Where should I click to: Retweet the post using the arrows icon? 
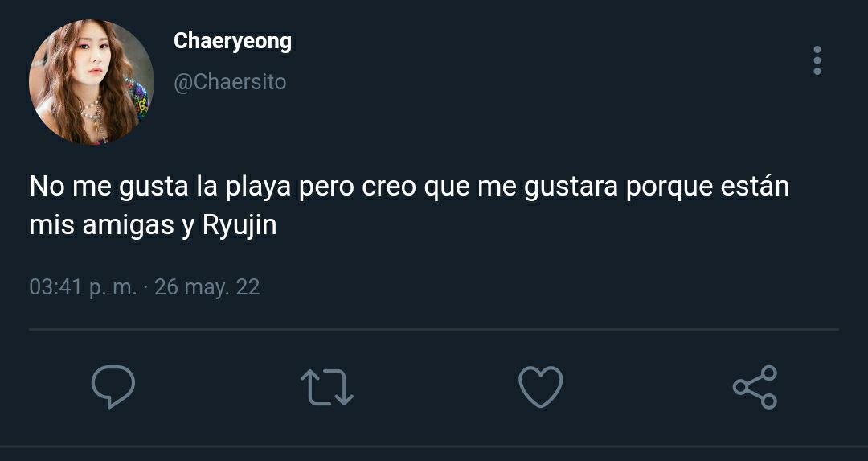click(x=326, y=387)
